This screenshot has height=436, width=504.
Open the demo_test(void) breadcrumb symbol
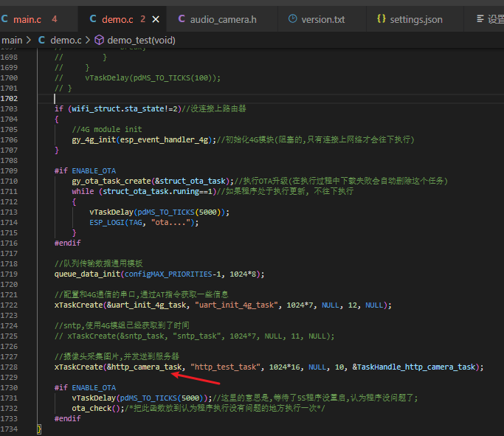click(141, 40)
